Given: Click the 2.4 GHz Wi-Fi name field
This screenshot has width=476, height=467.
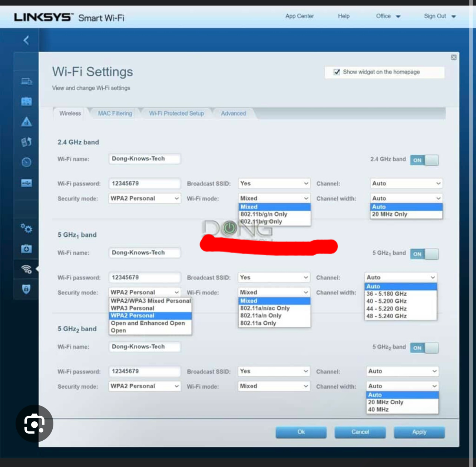Looking at the screenshot, I should coord(145,159).
